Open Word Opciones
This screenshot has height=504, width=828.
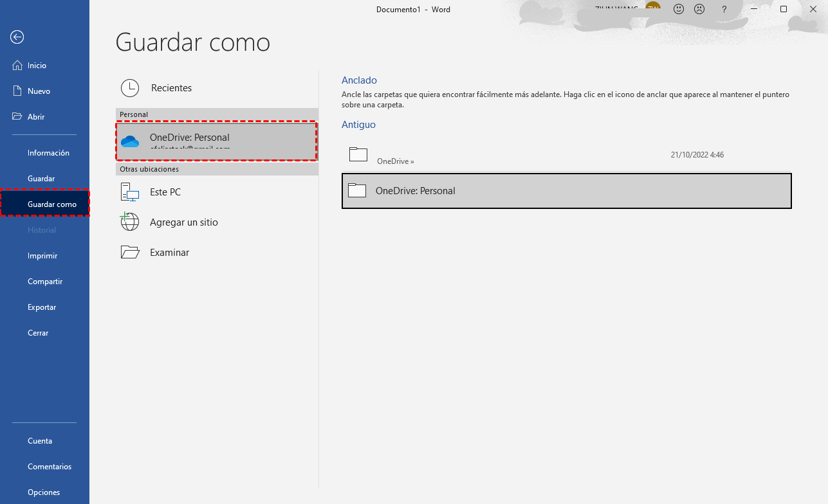[44, 492]
